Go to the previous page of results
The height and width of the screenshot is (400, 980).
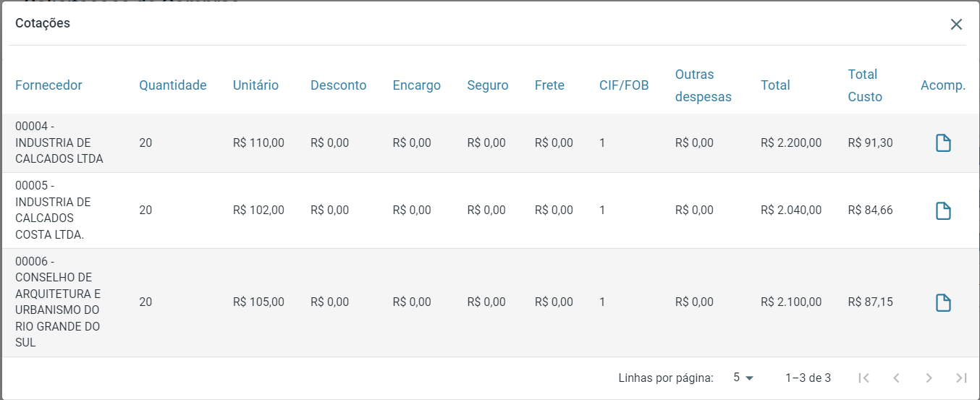pos(896,378)
